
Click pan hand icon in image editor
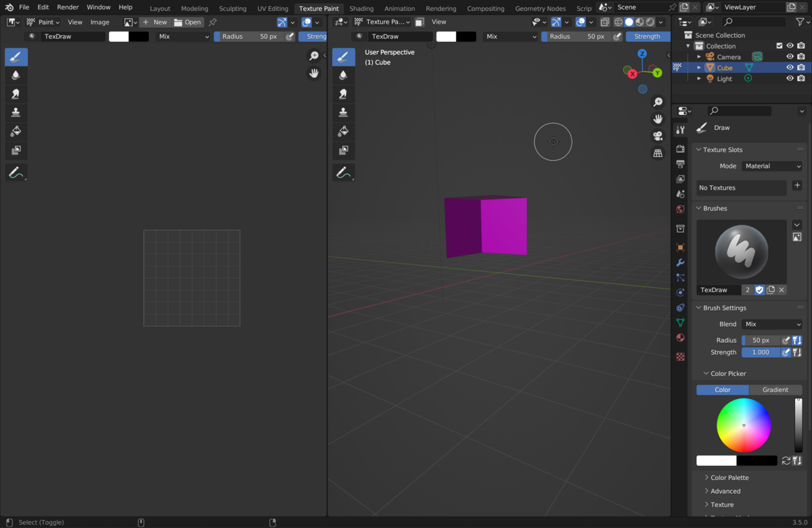coord(314,73)
